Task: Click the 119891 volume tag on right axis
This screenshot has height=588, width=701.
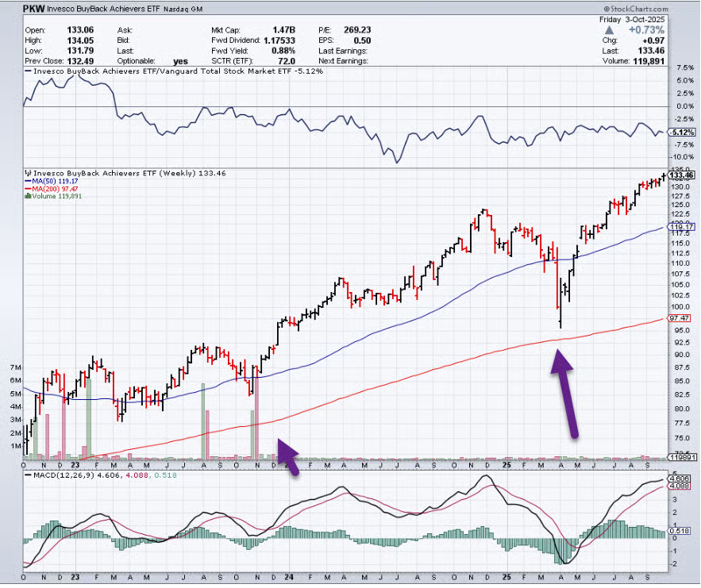Action: coord(684,458)
